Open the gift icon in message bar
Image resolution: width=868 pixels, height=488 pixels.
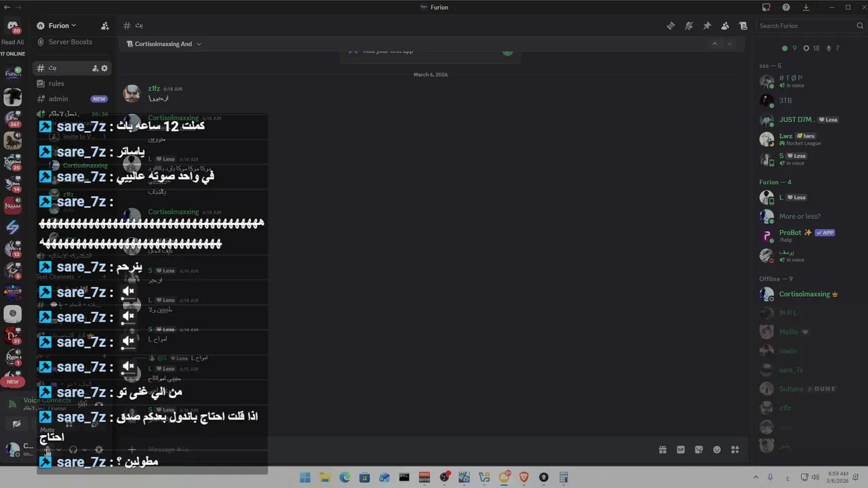pyautogui.click(x=663, y=449)
